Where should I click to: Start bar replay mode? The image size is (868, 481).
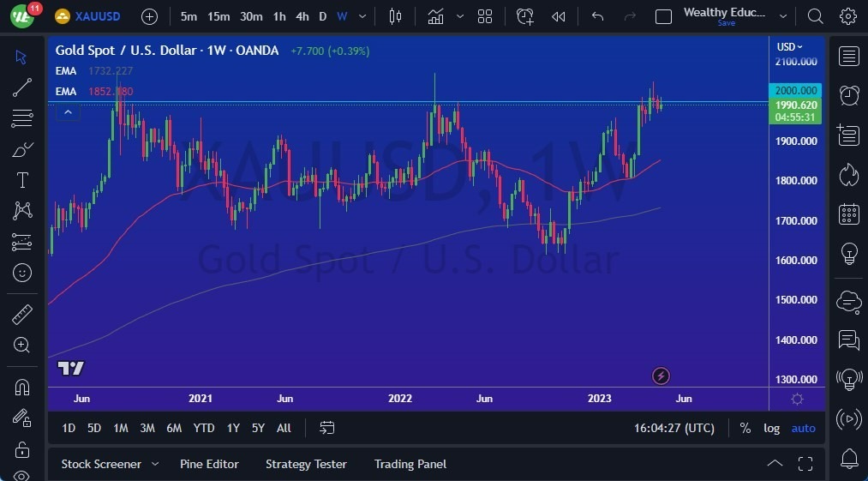pyautogui.click(x=558, y=16)
